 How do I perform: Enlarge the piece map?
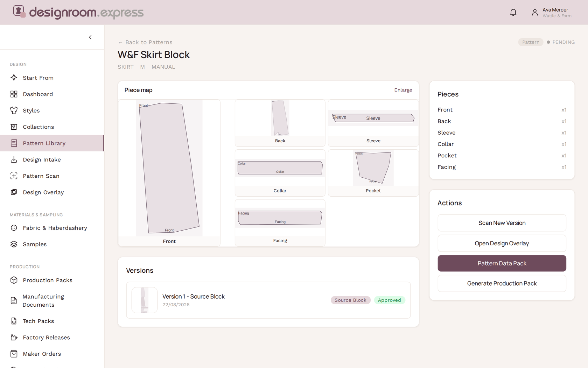403,90
